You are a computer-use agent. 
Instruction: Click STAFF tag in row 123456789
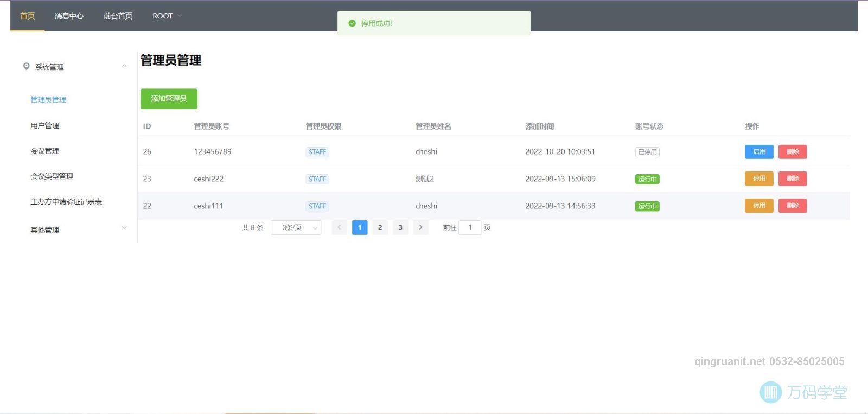tap(317, 152)
